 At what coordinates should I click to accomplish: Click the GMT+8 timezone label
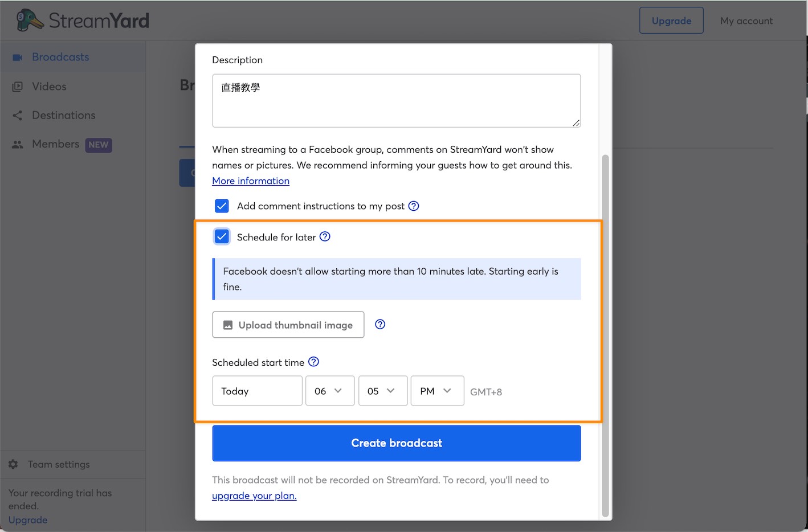click(486, 392)
